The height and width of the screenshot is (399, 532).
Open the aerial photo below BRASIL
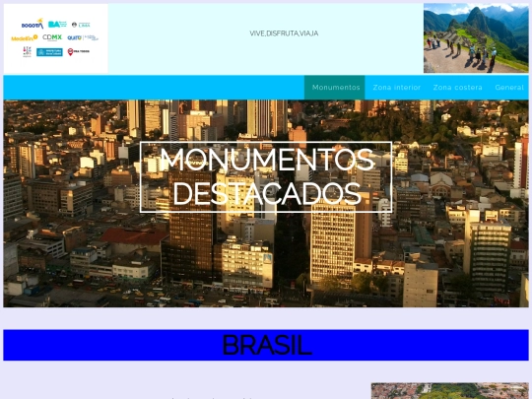click(450, 391)
